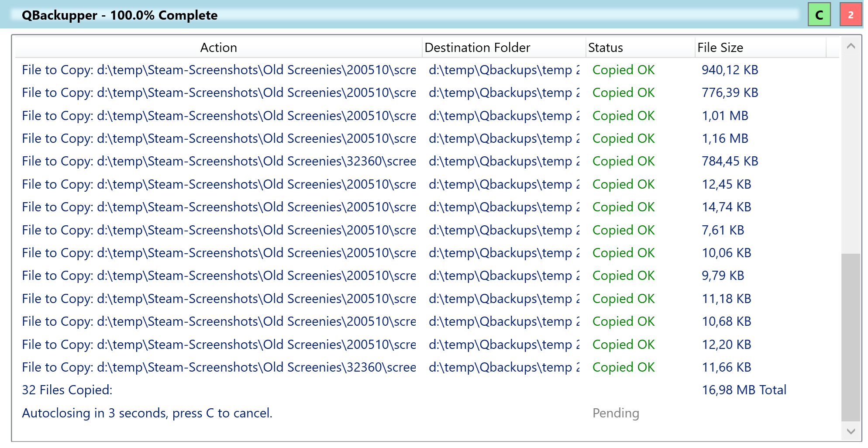Click the 7,61 KB file size cell

click(x=723, y=230)
